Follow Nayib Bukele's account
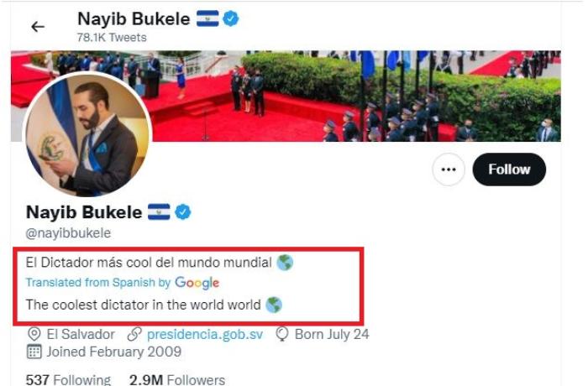This screenshot has width=588, height=386. click(509, 170)
